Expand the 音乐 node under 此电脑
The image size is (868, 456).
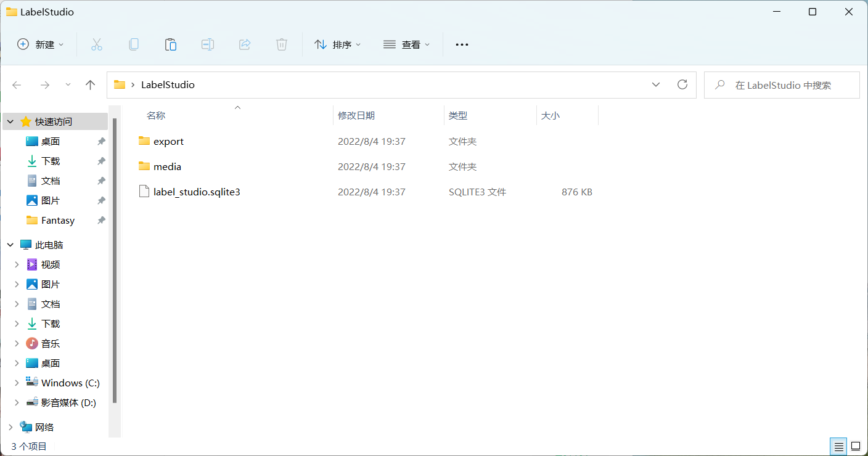coord(17,343)
